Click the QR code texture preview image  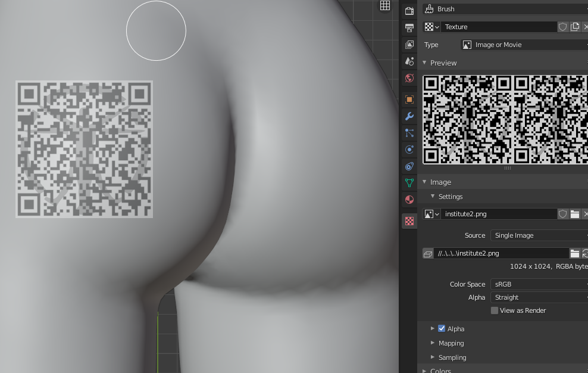(x=505, y=119)
